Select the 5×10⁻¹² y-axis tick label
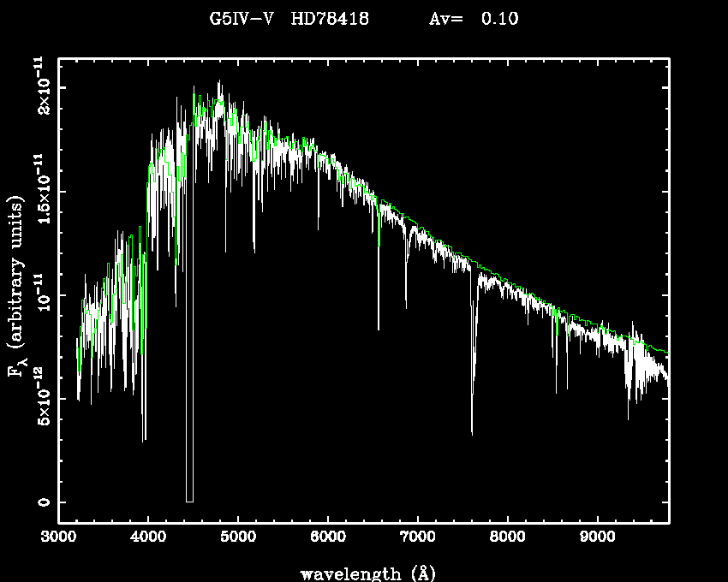Viewport: 728px width, 582px height. coord(39,398)
